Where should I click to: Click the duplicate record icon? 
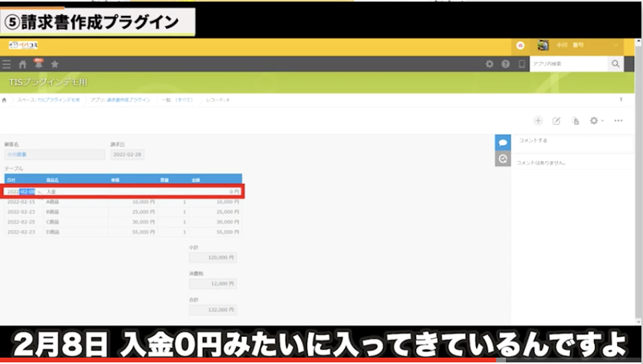(575, 120)
